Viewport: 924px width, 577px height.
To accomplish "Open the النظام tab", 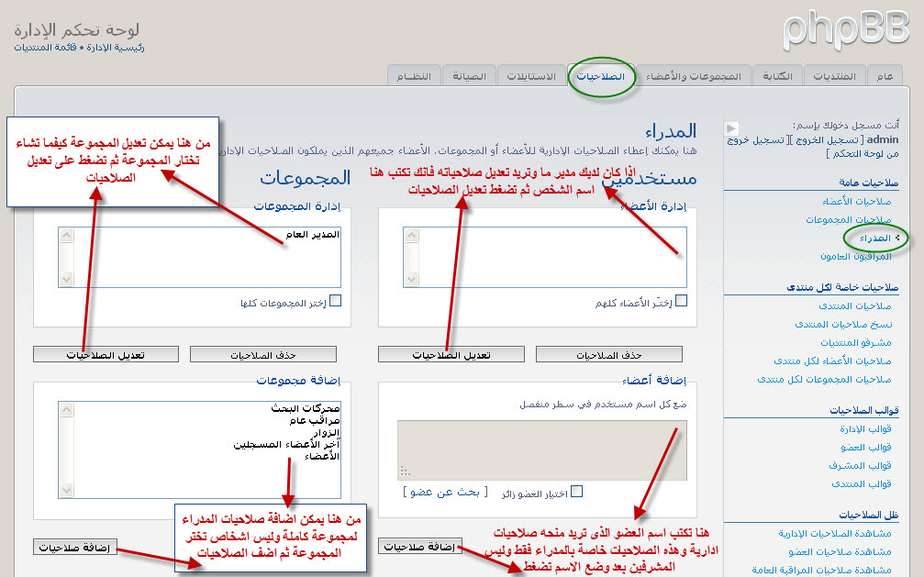I will click(x=414, y=77).
